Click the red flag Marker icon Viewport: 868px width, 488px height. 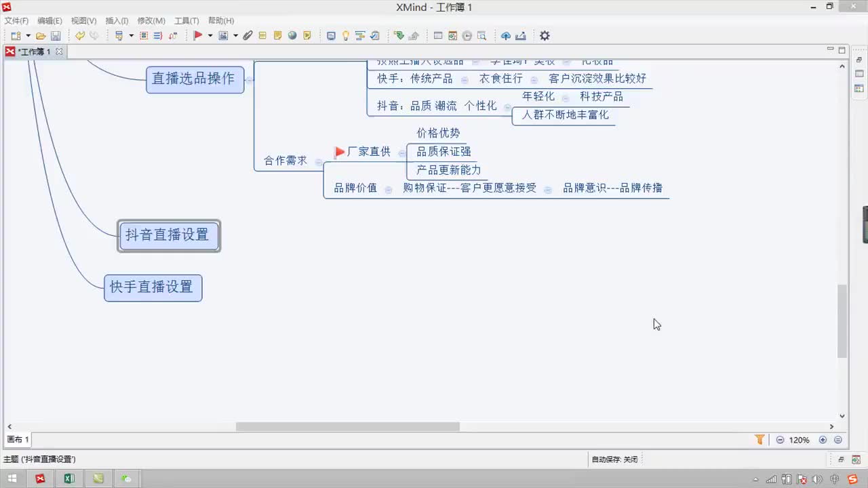198,36
